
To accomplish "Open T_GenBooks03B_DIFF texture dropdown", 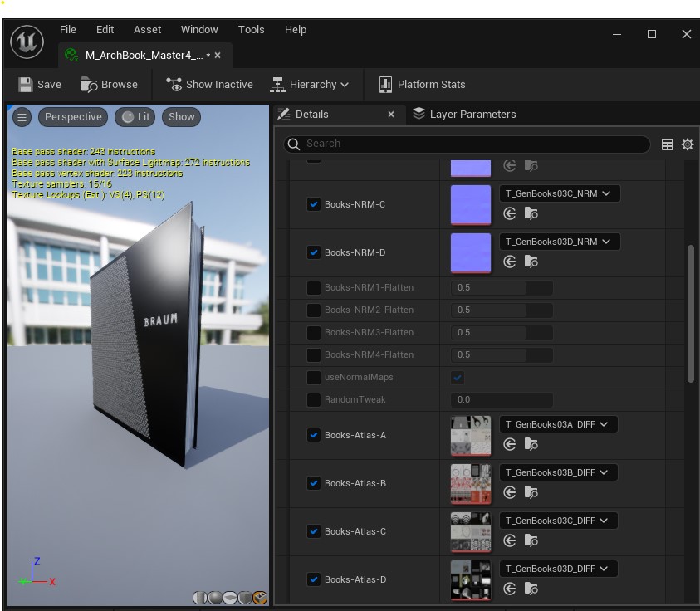I will (x=558, y=472).
